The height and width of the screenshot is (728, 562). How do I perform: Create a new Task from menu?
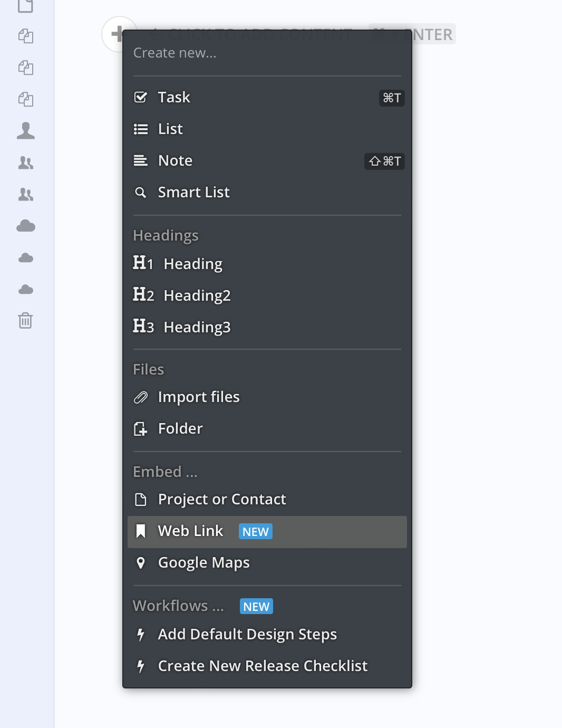(267, 98)
